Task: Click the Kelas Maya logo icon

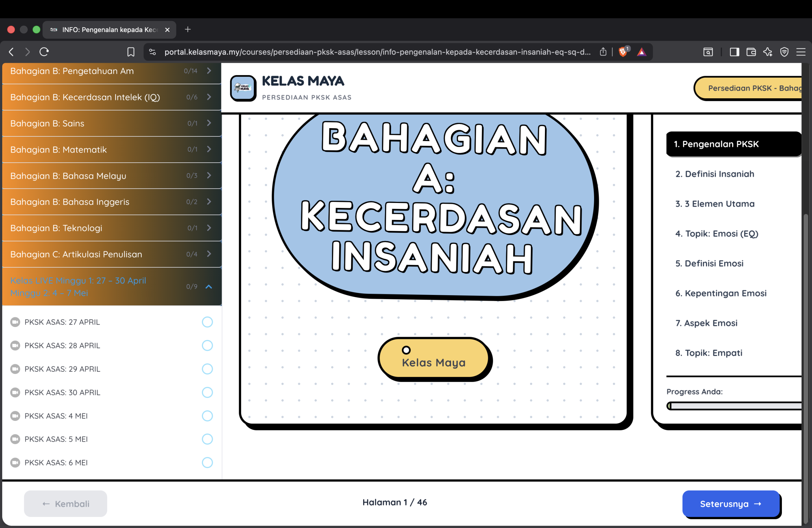Action: 243,88
